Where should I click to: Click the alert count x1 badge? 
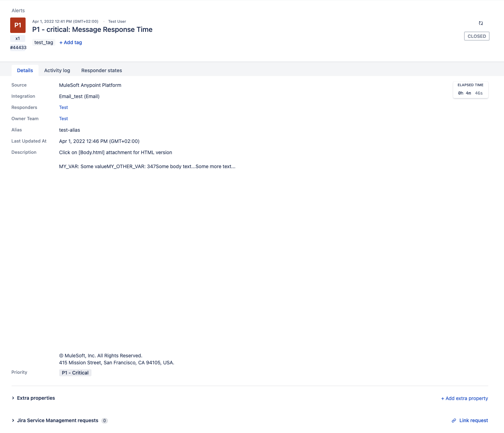(x=18, y=39)
